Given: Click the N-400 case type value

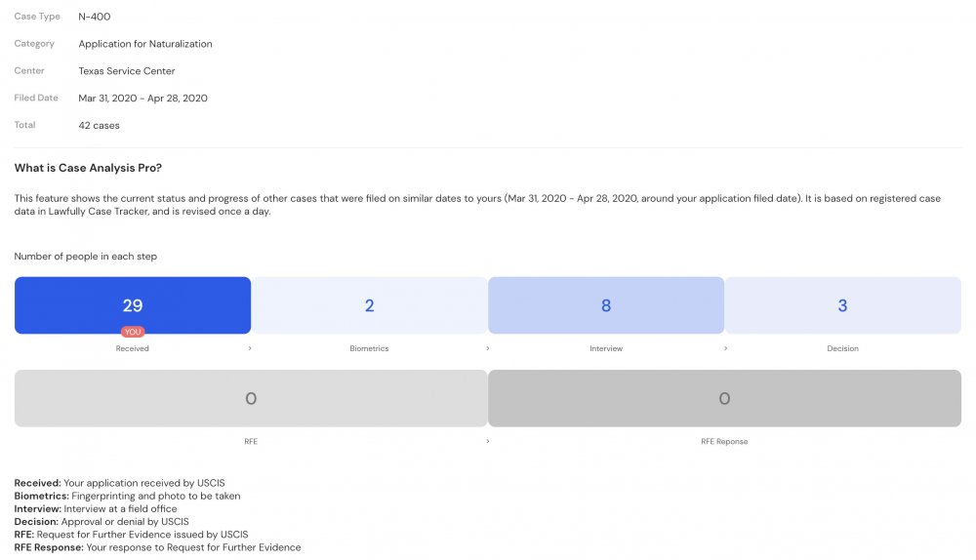Looking at the screenshot, I should pyautogui.click(x=95, y=17).
